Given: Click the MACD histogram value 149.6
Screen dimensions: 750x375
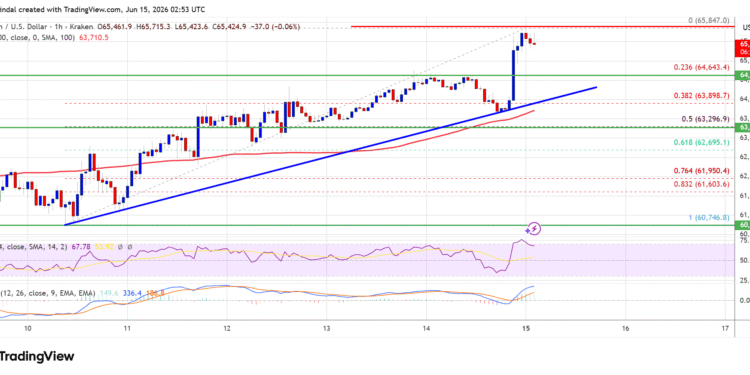Looking at the screenshot, I should point(110,293).
